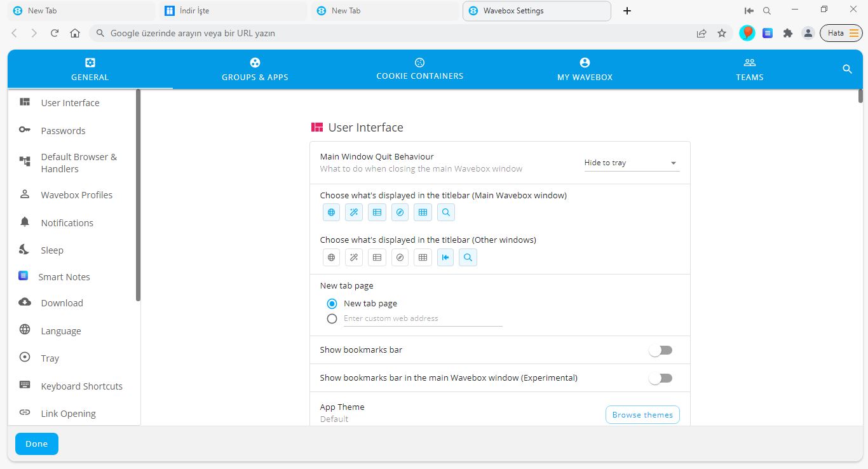
Task: Bookmark this page with the star icon
Action: click(x=722, y=33)
